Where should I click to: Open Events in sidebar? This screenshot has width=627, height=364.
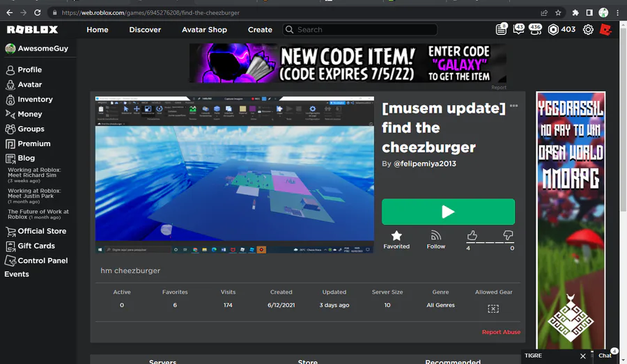[17, 274]
